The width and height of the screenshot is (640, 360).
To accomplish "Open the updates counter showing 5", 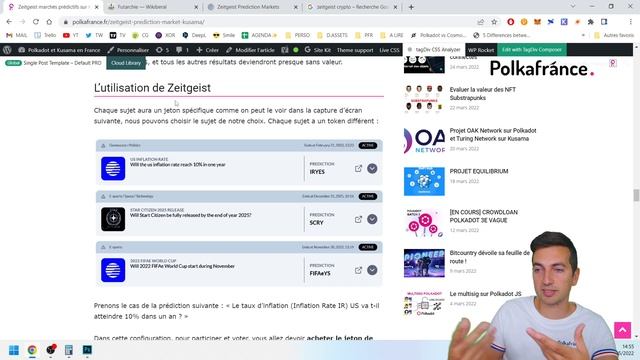I will point(162,50).
